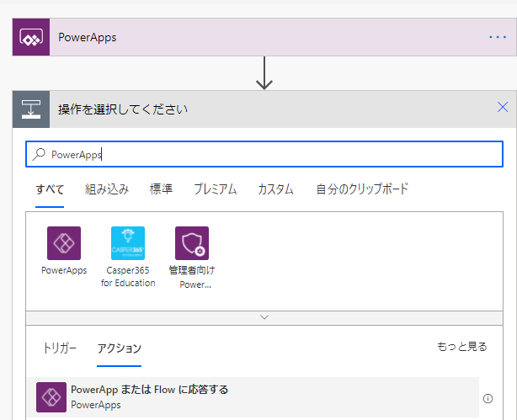Switch to the 標準 tab
517x420 pixels.
pyautogui.click(x=161, y=189)
